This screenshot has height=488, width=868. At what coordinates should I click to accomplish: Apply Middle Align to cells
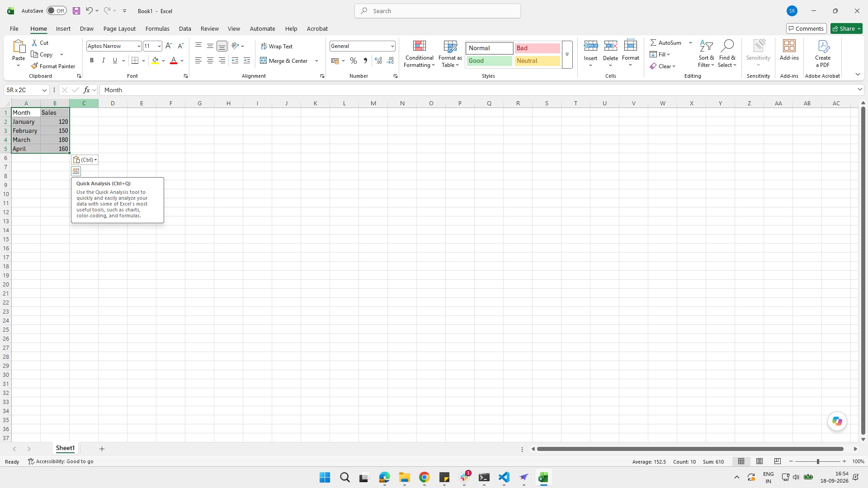point(210,46)
